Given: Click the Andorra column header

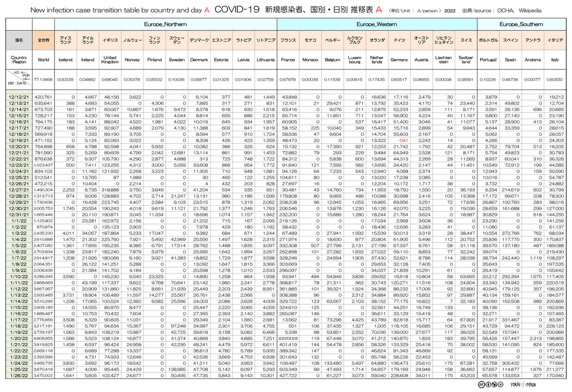Looking at the screenshot, I should 533,60.
